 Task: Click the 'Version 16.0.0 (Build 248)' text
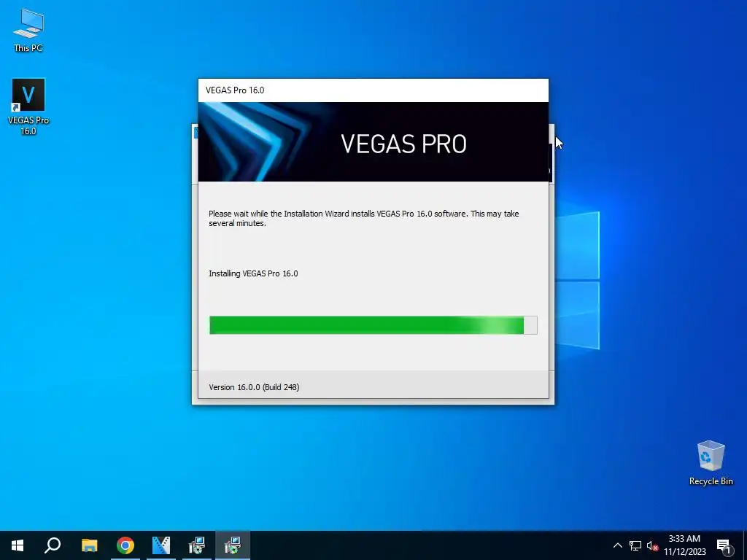click(254, 387)
